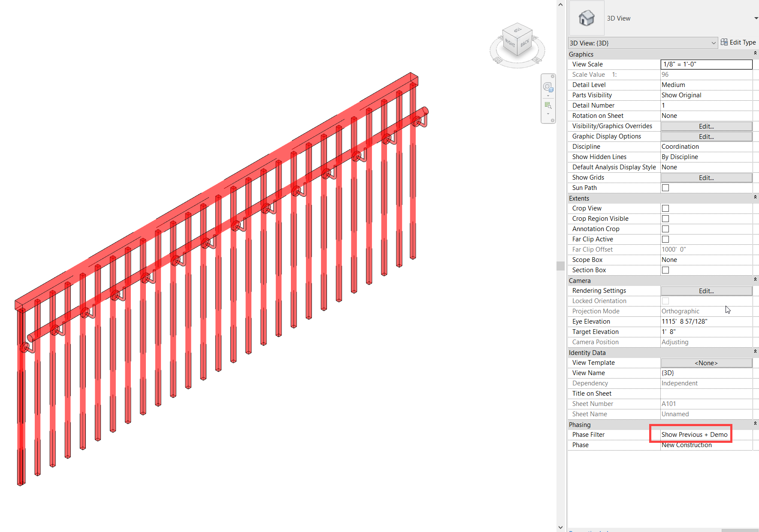The image size is (759, 532).
Task: Click the View Scale field showing 1/8" = 1'-0"
Action: tap(706, 64)
